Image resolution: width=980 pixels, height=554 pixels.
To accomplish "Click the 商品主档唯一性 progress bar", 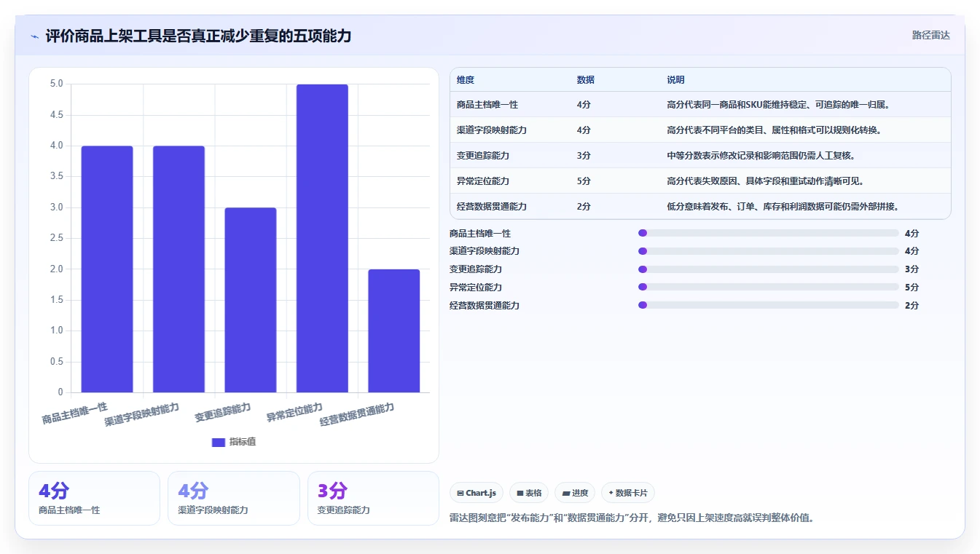I will tap(768, 233).
